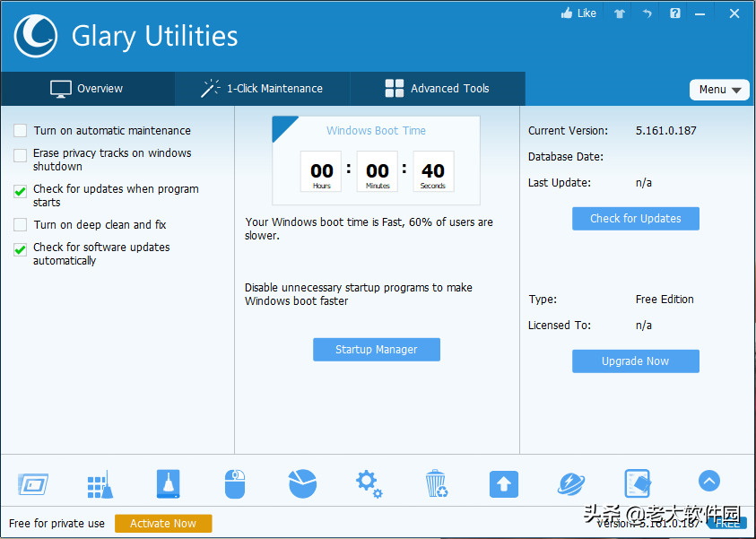Click the Check for Updates button
The width and height of the screenshot is (756, 539).
click(635, 219)
